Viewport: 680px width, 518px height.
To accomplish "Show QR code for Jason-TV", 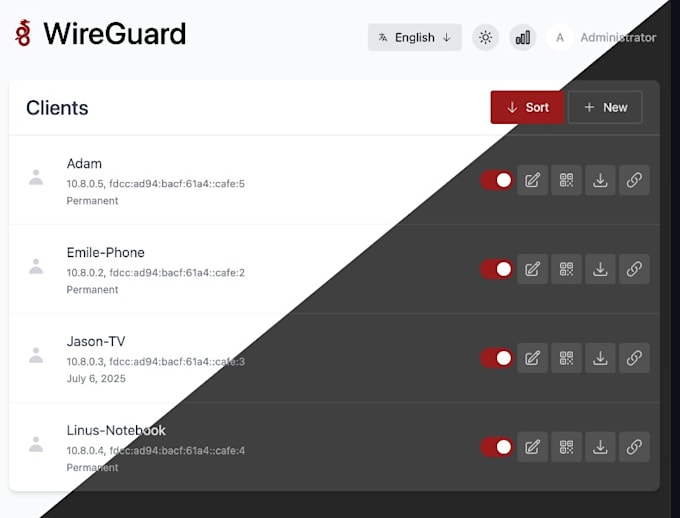I will tap(566, 358).
